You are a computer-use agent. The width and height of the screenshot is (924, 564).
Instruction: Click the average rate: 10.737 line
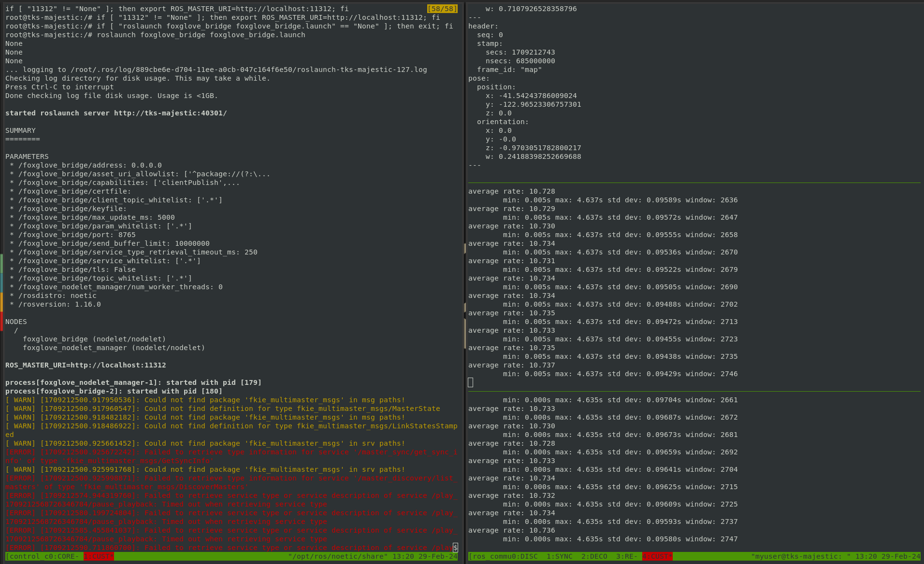coord(512,365)
